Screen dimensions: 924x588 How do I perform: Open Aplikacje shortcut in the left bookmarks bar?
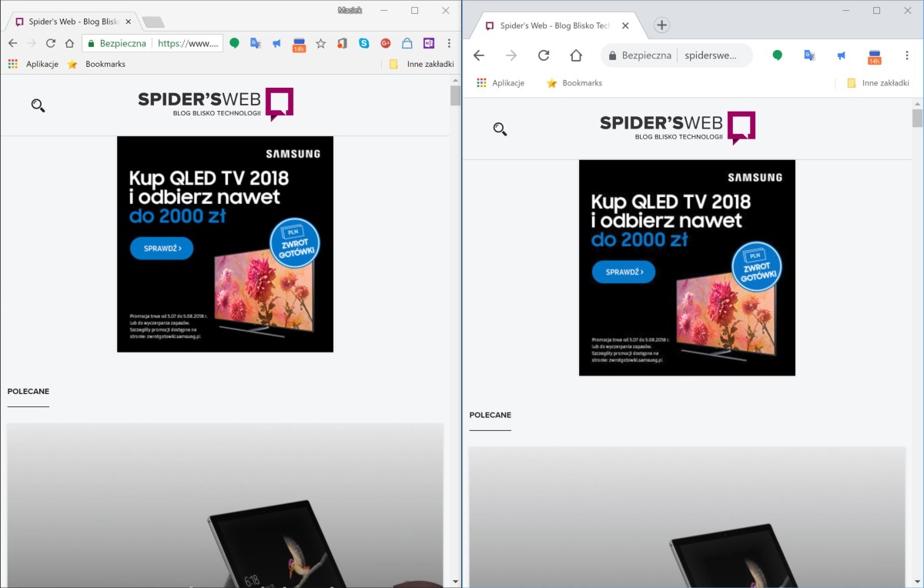(x=33, y=64)
